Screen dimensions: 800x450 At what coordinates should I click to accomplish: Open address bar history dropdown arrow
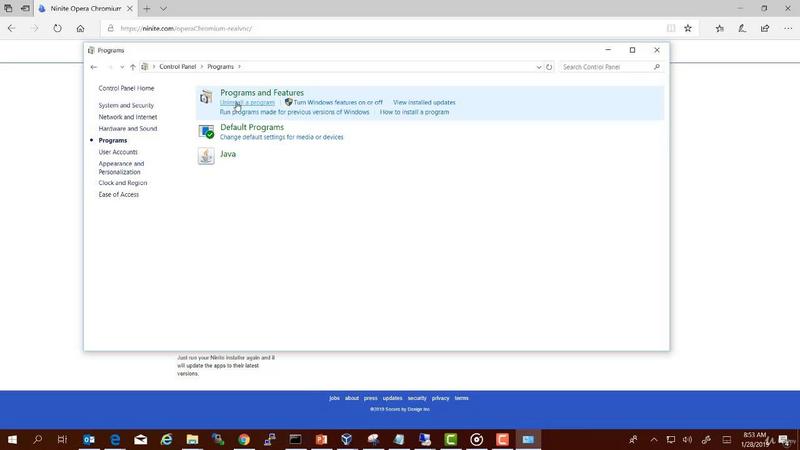[x=539, y=67]
